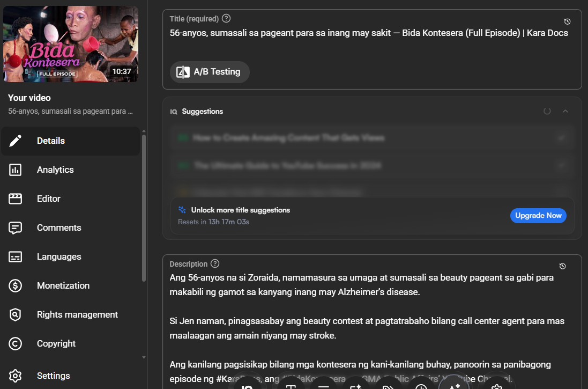The image size is (588, 389).
Task: Open the A/B Testing option
Action: coord(210,72)
